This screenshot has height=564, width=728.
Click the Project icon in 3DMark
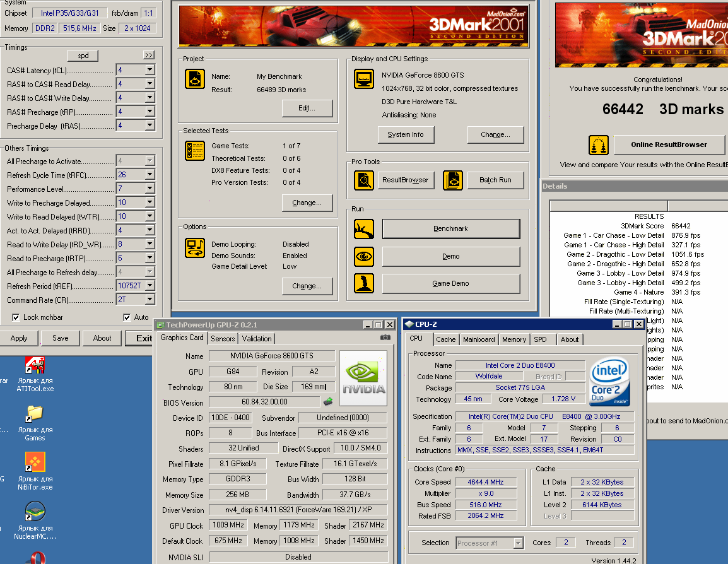(195, 79)
